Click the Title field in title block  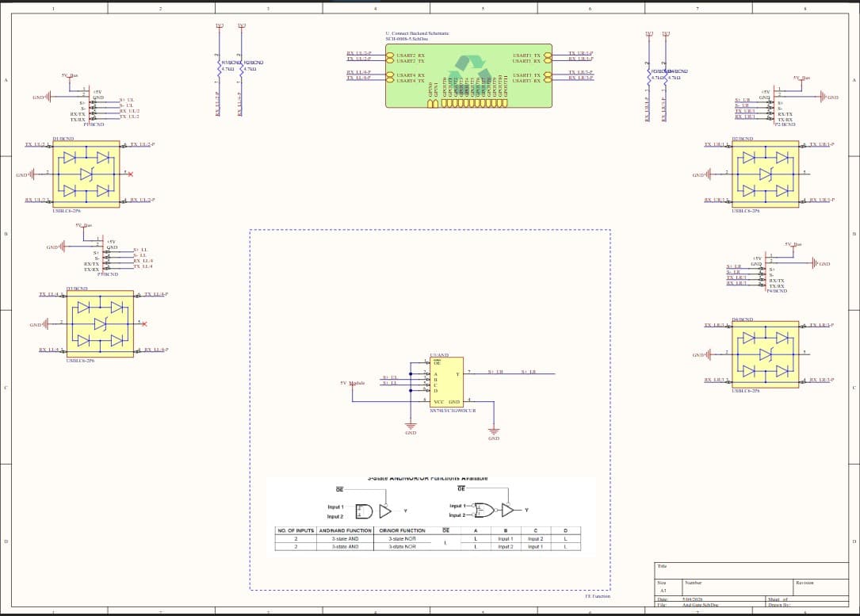751,570
